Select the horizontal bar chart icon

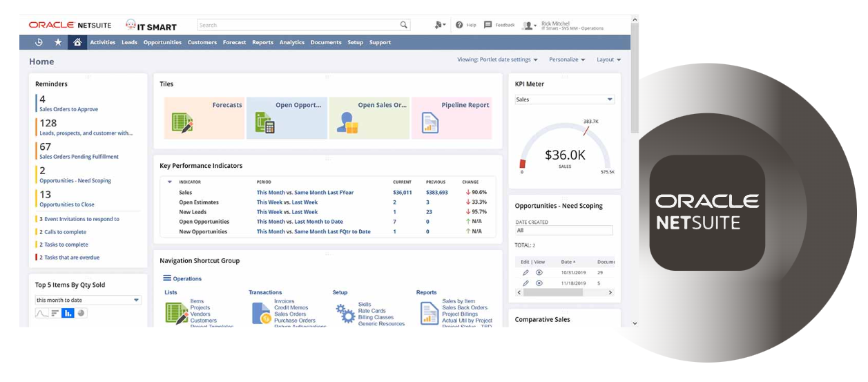pos(55,313)
